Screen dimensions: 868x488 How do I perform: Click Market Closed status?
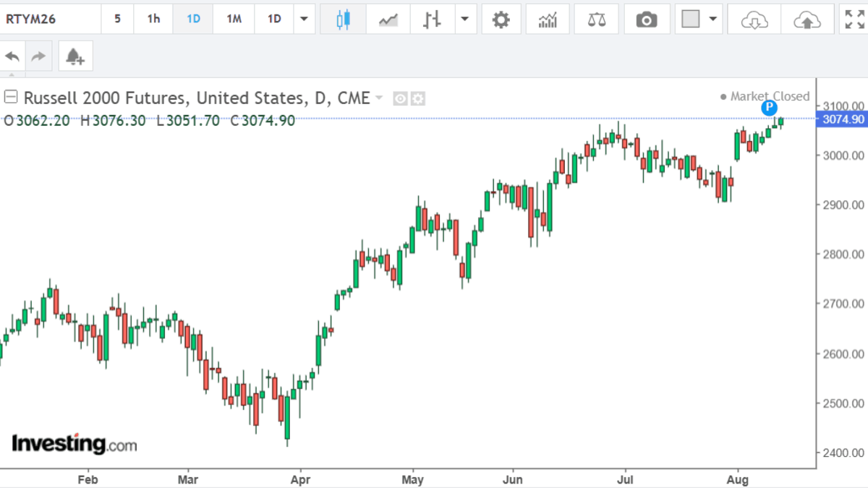tap(765, 96)
